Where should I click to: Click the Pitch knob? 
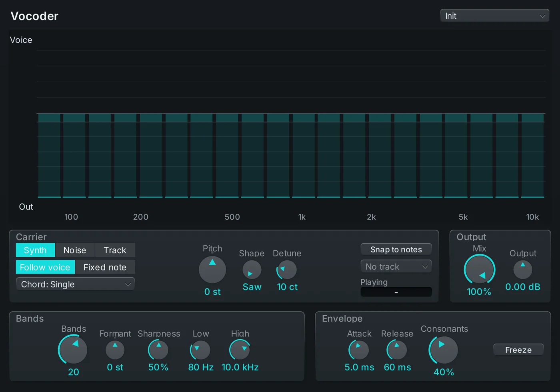point(212,270)
